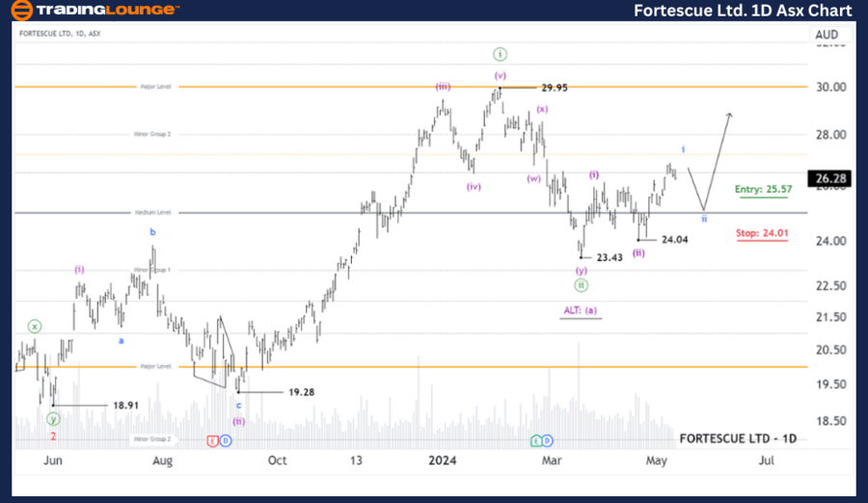Select the purple (v) wave label
868x503 pixels.
pyautogui.click(x=501, y=75)
